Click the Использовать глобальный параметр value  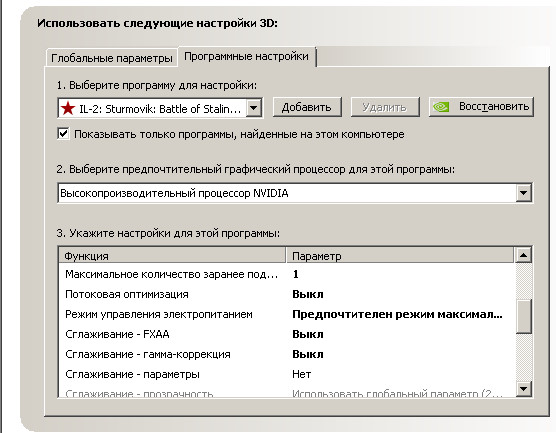point(397,393)
